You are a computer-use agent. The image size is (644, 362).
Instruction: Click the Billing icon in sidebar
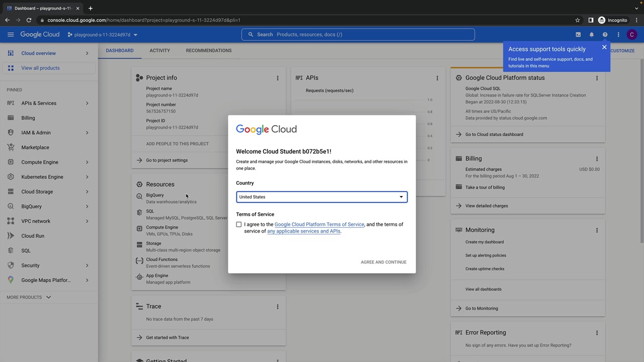(x=11, y=118)
